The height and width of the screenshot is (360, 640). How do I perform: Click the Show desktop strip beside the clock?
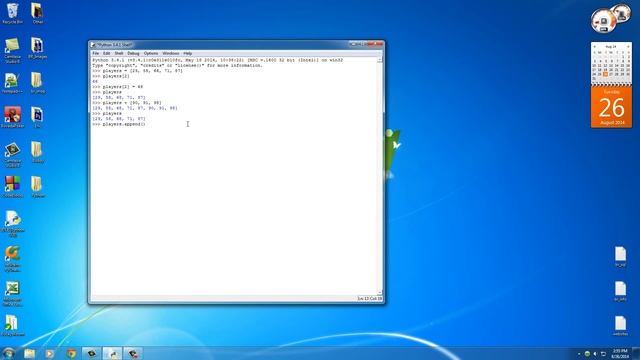point(636,353)
